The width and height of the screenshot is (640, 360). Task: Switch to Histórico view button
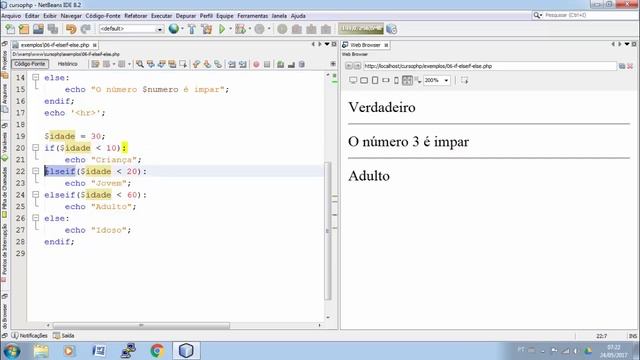(67, 64)
